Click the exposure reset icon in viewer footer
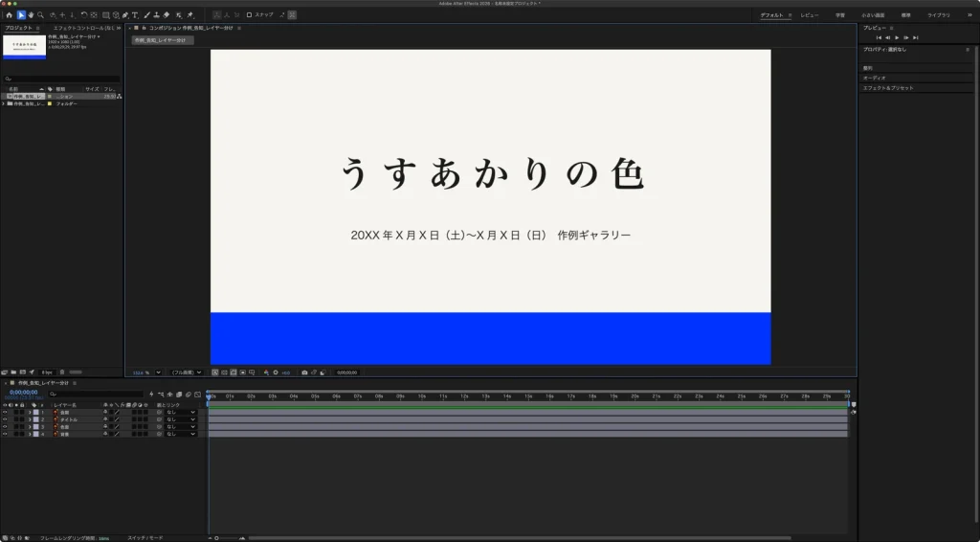Image resolution: width=980 pixels, height=542 pixels. click(x=276, y=373)
